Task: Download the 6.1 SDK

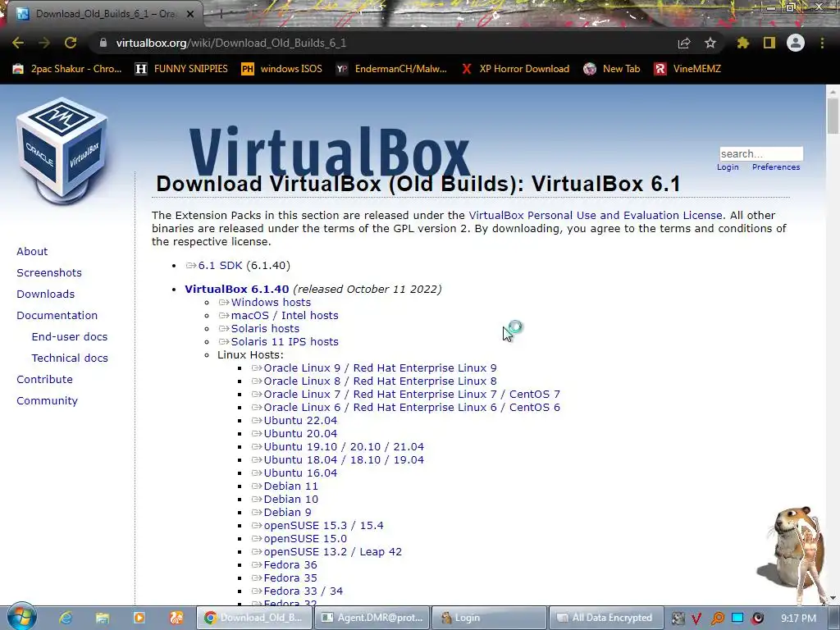Action: tap(220, 266)
